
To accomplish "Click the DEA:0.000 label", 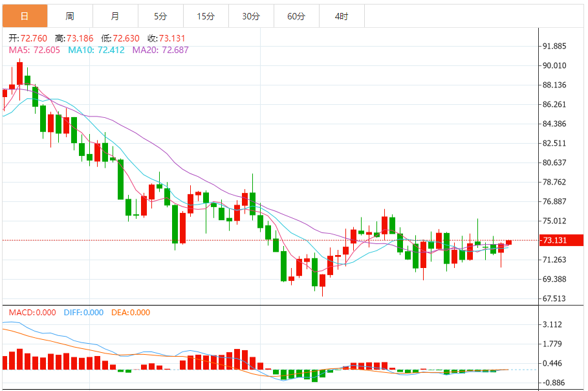I will (131, 313).
